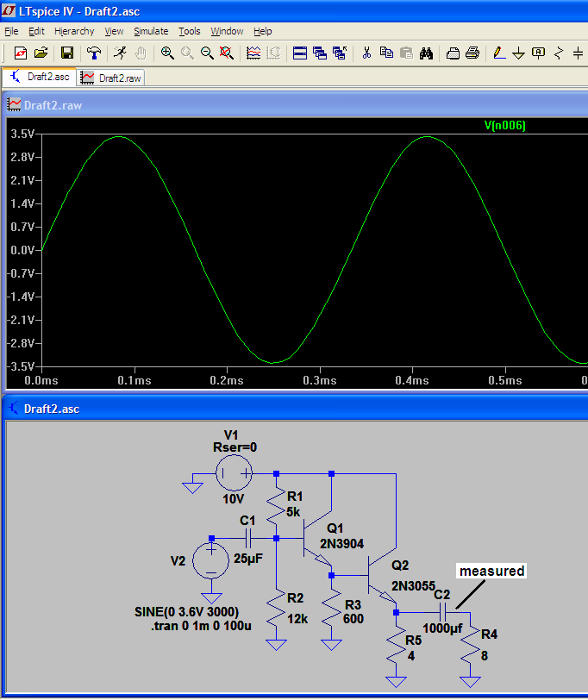Click the Q1 2N3904 transistor label

(341, 536)
